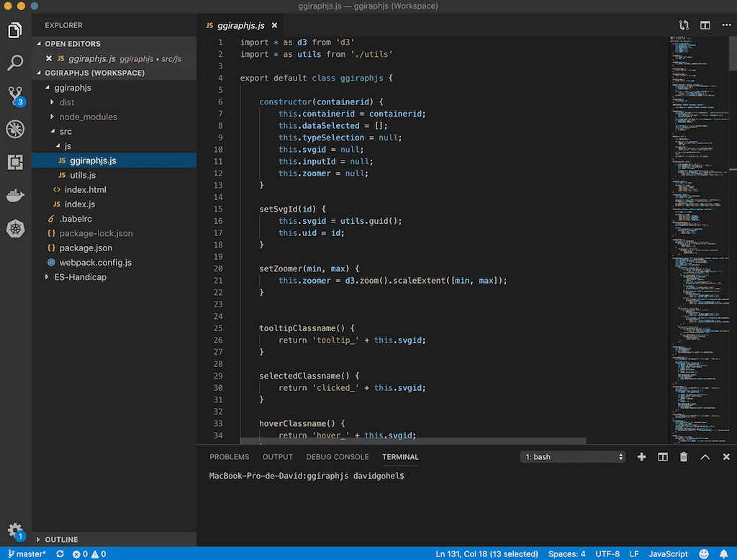Viewport: 737px width, 560px height.
Task: Switch to the Debug Console tab
Action: click(x=337, y=456)
